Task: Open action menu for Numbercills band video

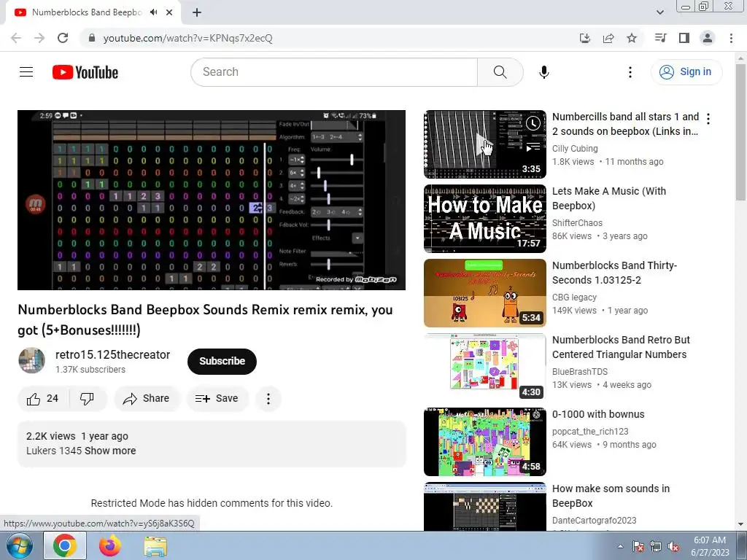Action: (708, 119)
